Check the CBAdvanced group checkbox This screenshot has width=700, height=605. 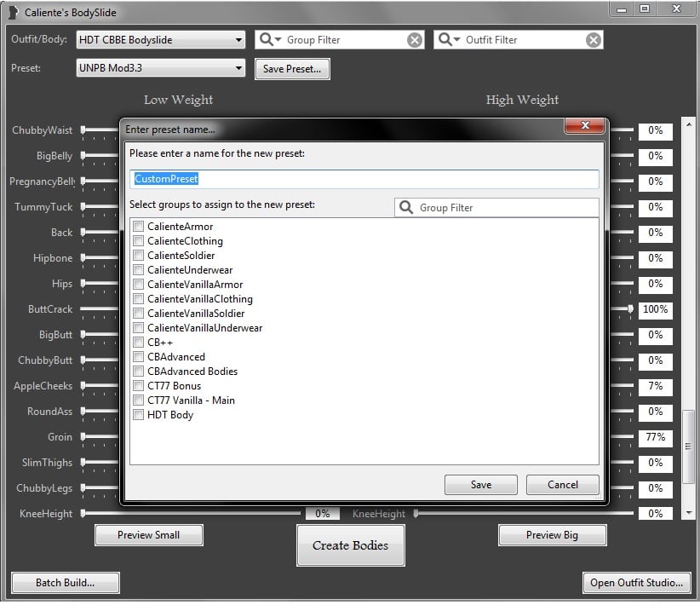(x=139, y=357)
